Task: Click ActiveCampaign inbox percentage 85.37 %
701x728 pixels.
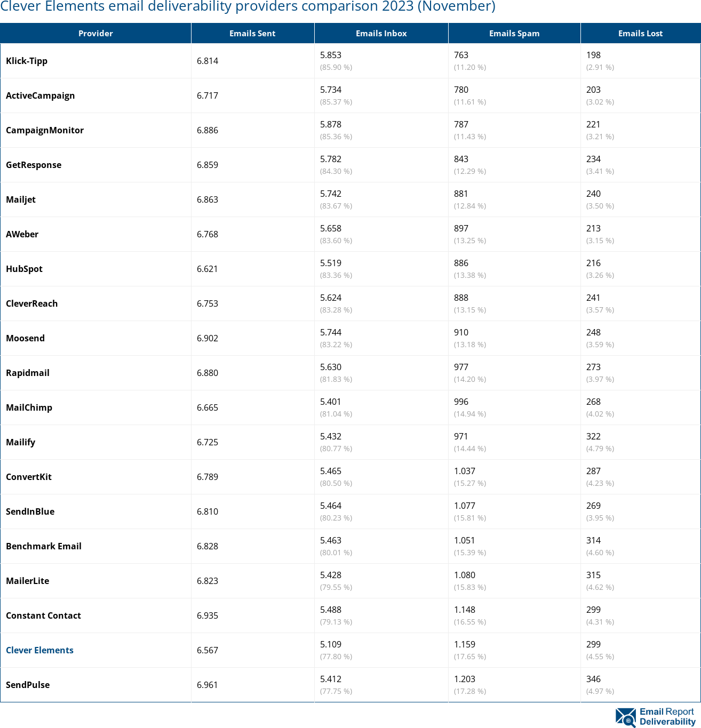Action: [336, 102]
